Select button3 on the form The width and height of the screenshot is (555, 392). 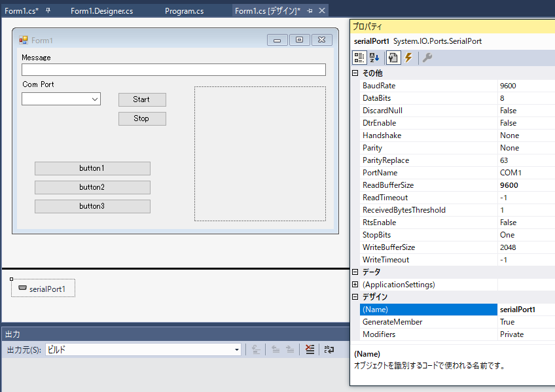tap(92, 206)
